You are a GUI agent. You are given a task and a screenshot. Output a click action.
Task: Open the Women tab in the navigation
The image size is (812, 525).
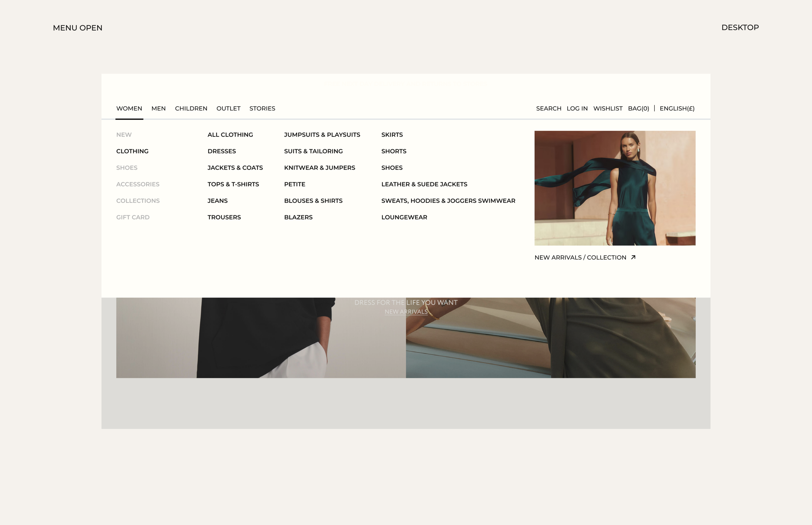[x=129, y=108]
